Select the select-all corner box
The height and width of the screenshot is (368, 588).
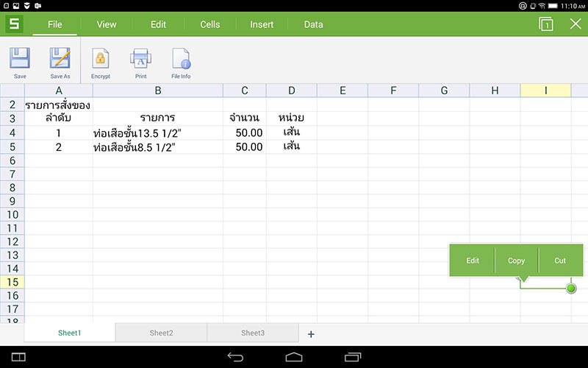[12, 91]
